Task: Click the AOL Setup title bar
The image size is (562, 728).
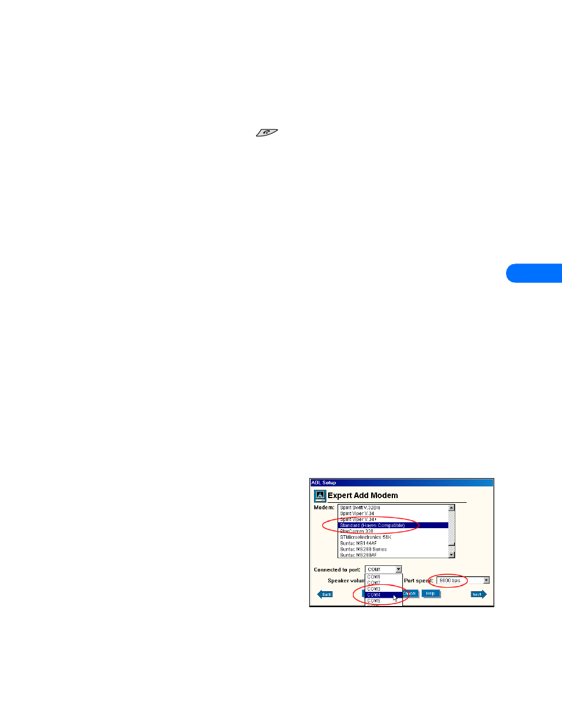Action: click(402, 482)
